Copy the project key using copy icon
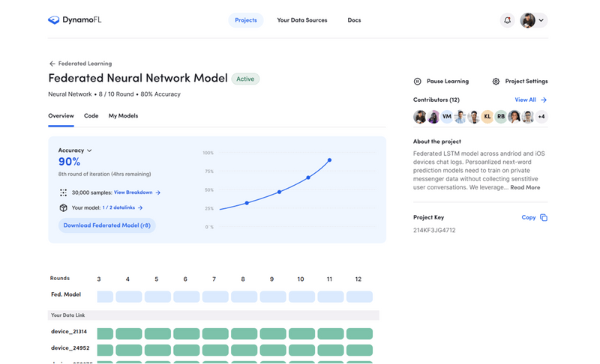 [x=544, y=218]
